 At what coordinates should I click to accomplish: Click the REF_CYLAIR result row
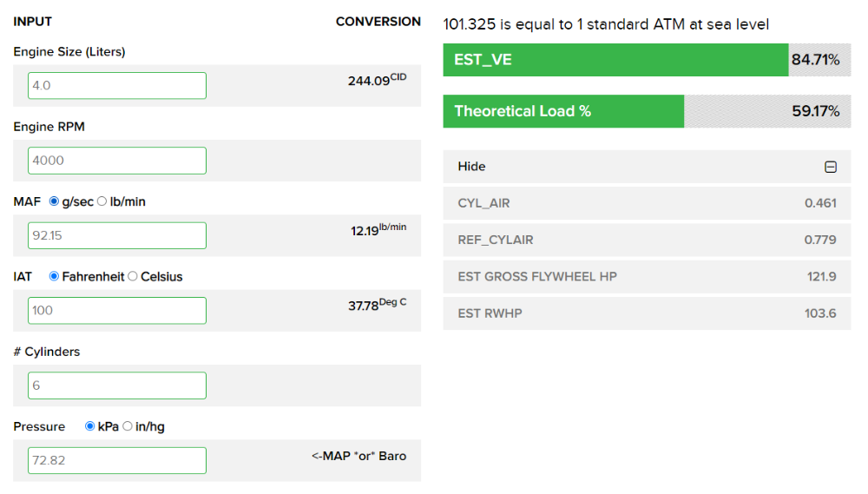click(647, 240)
